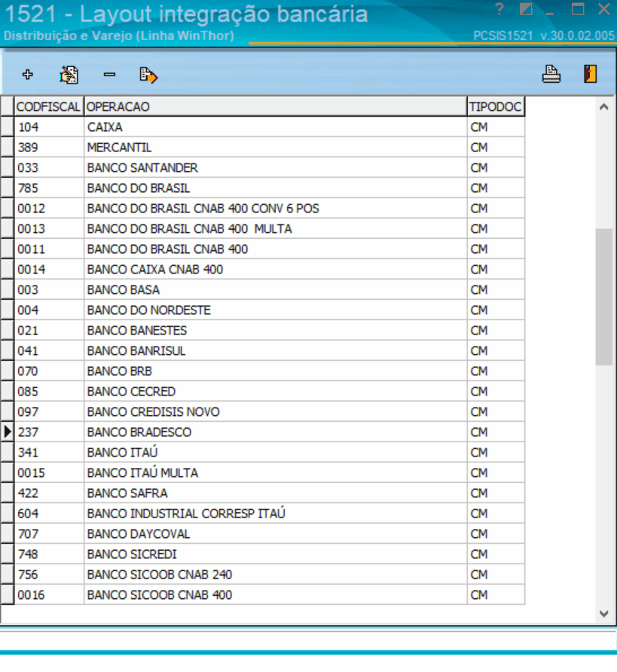
Task: Select the BANCO SICREDI row
Action: tap(262, 554)
